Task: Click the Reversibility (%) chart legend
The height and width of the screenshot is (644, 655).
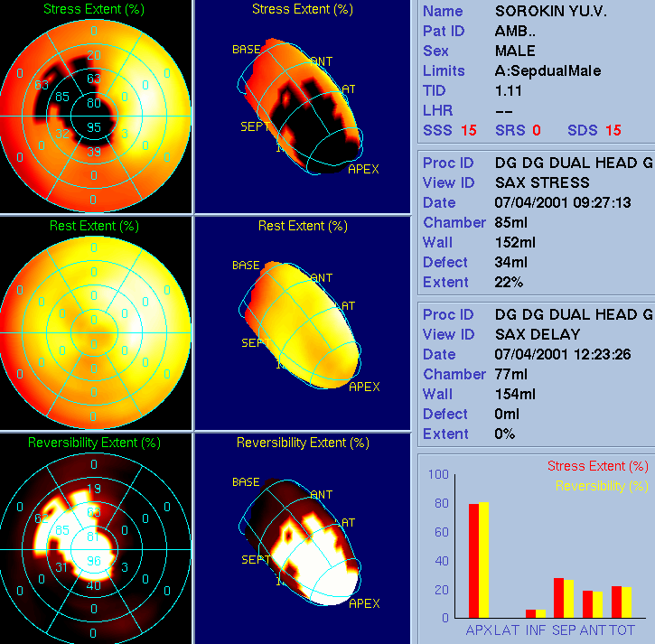Action: [602, 486]
